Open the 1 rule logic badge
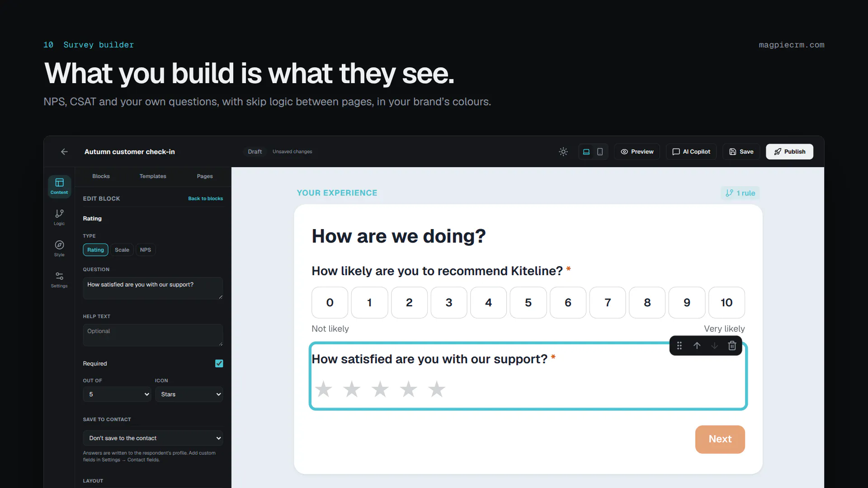Image resolution: width=868 pixels, height=488 pixels. click(740, 193)
